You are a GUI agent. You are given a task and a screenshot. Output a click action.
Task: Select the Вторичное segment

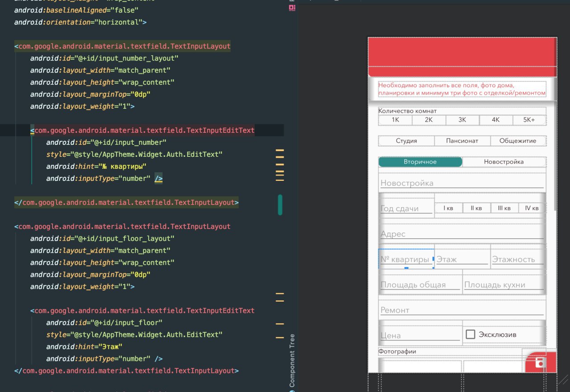point(420,162)
